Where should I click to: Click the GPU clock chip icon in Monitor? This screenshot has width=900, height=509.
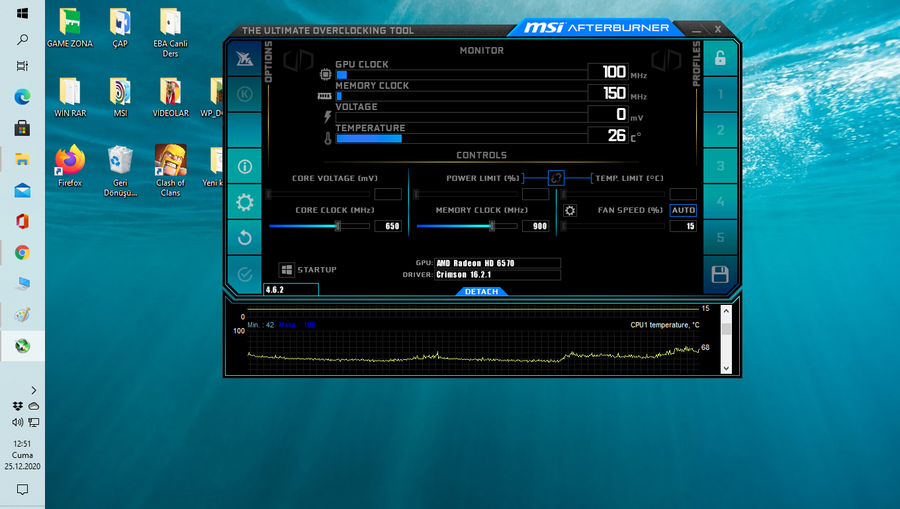point(325,75)
